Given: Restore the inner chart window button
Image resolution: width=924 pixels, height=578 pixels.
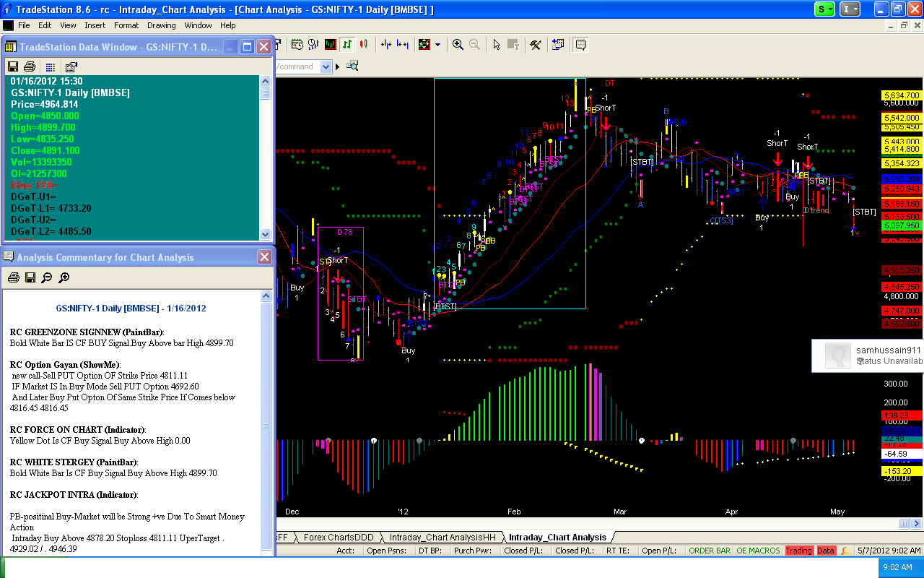Looking at the screenshot, I should [x=905, y=25].
